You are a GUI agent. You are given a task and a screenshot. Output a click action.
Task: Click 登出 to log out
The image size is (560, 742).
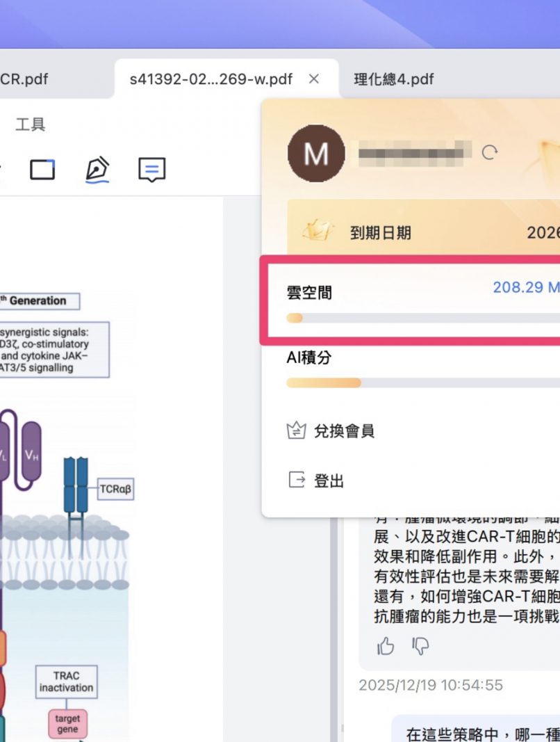pyautogui.click(x=329, y=481)
